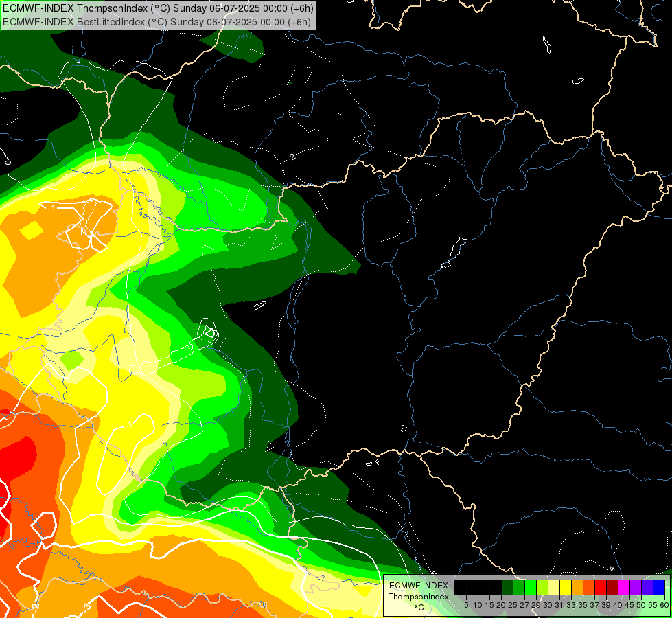Click legend scale value 30

pyautogui.click(x=548, y=605)
